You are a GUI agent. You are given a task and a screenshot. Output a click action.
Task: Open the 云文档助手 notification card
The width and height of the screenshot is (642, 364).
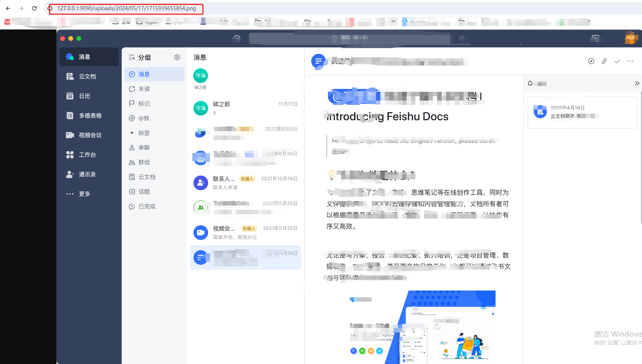(x=582, y=112)
